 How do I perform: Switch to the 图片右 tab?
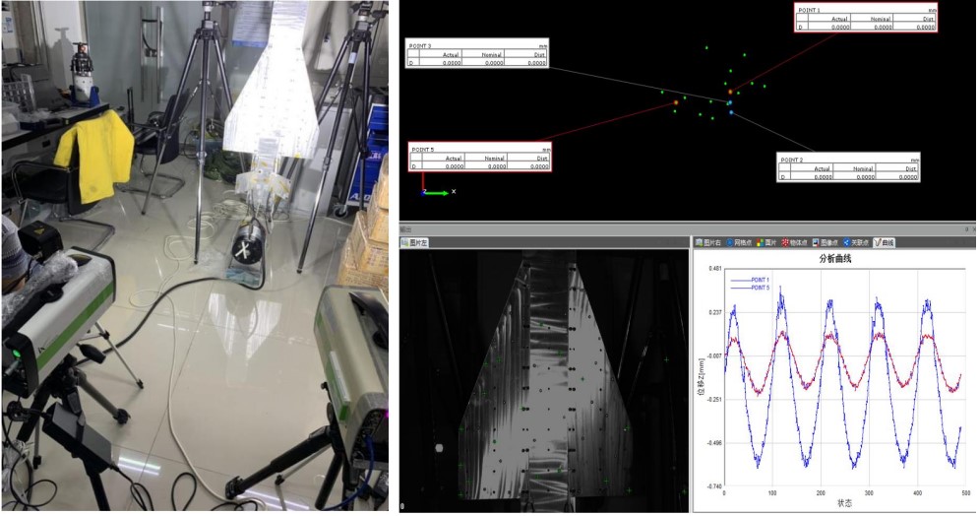[x=708, y=242]
